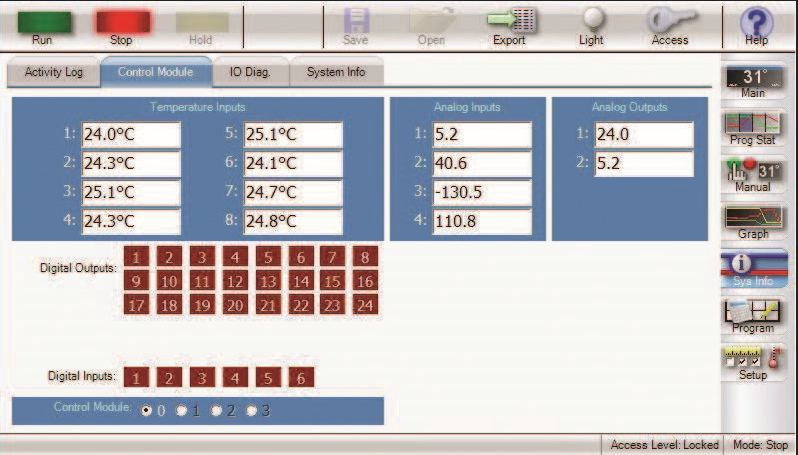The width and height of the screenshot is (798, 455).
Task: Go to Main screen in sidebar
Action: (x=753, y=82)
